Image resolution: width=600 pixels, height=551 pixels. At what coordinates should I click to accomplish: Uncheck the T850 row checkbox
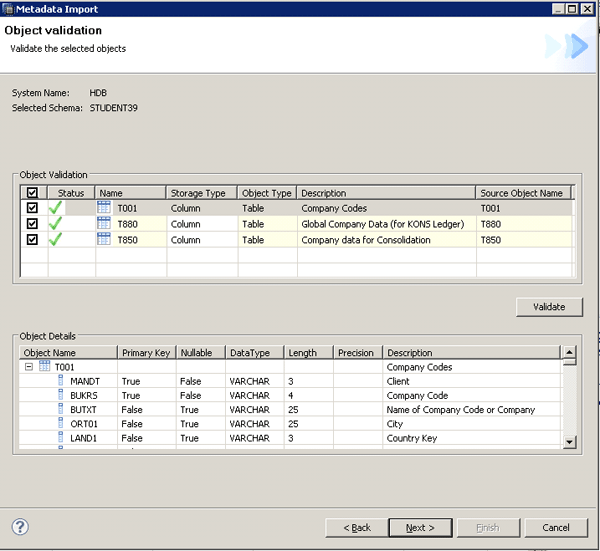[x=33, y=240]
